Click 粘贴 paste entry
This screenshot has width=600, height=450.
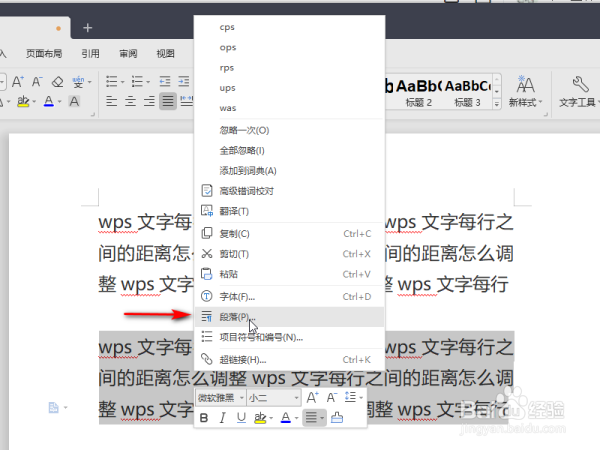(289, 274)
